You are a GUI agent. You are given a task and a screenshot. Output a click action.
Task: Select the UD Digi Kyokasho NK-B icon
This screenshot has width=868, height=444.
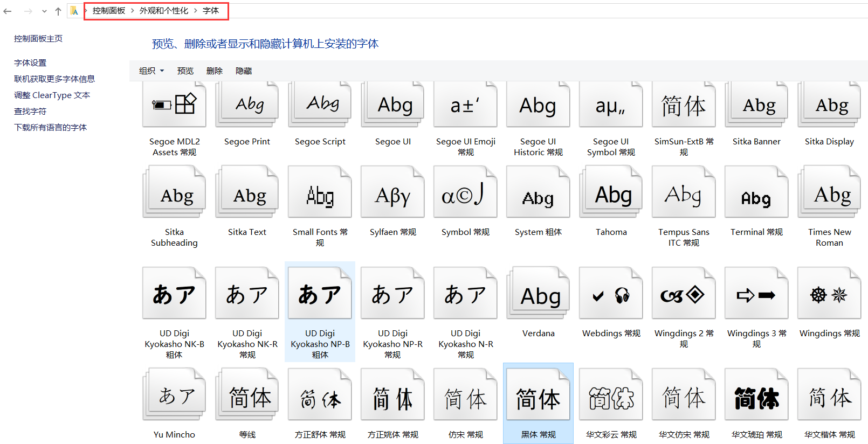point(174,293)
